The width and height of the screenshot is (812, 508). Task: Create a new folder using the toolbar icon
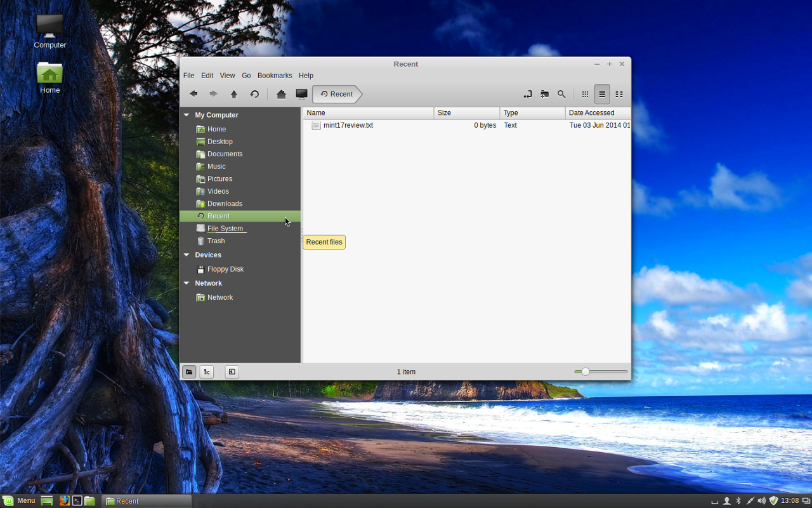point(544,93)
